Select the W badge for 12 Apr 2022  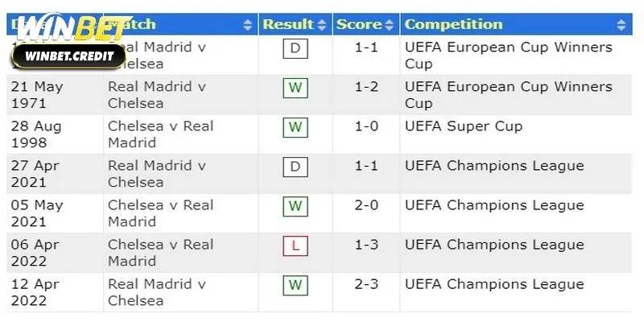[x=295, y=285]
